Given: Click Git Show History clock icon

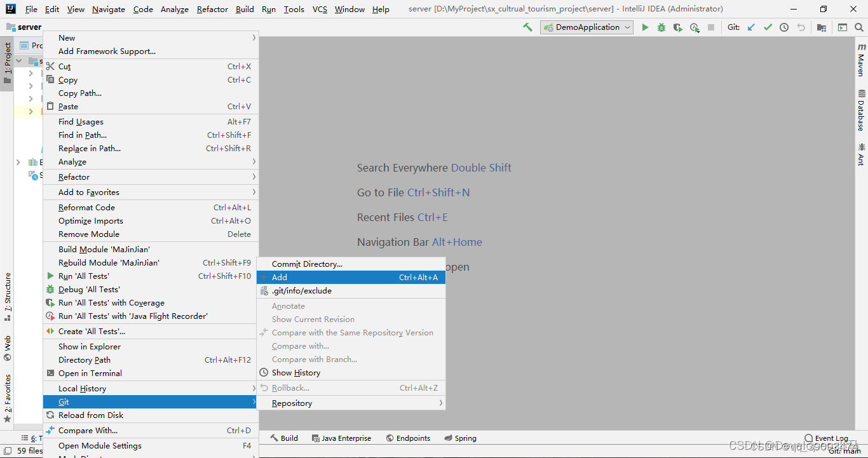Looking at the screenshot, I should (784, 27).
